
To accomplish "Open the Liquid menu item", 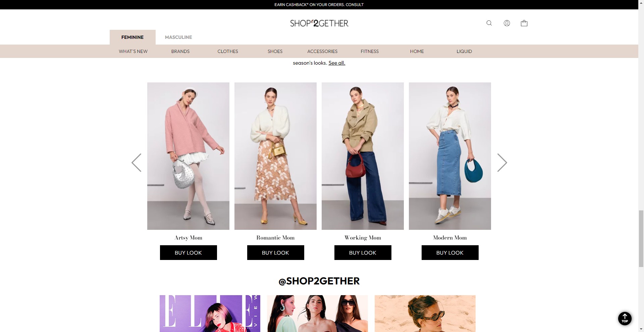I will click(x=464, y=51).
